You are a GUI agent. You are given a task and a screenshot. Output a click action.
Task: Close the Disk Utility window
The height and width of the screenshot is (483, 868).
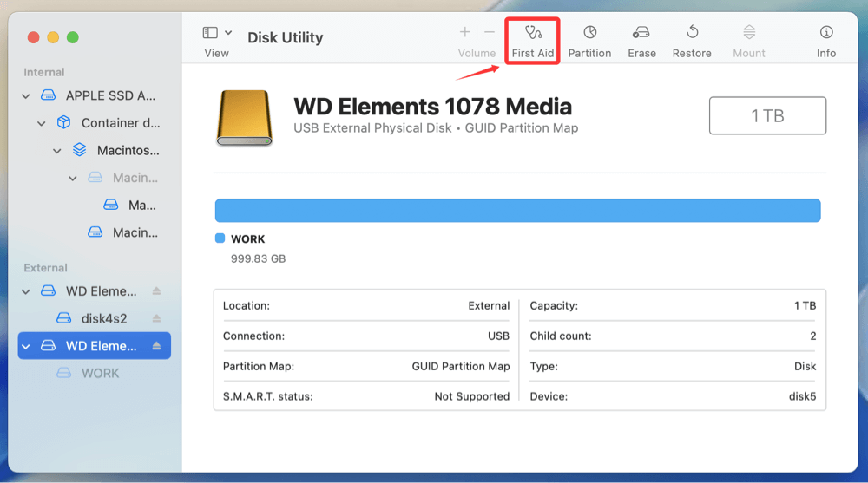tap(33, 37)
